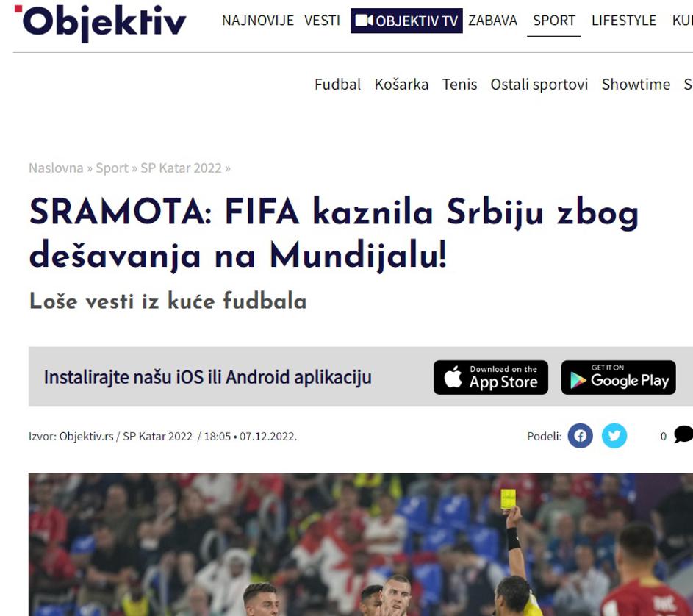Viewport: 693px width, 616px height.
Task: Click Naslovna breadcrumb link
Action: [56, 168]
